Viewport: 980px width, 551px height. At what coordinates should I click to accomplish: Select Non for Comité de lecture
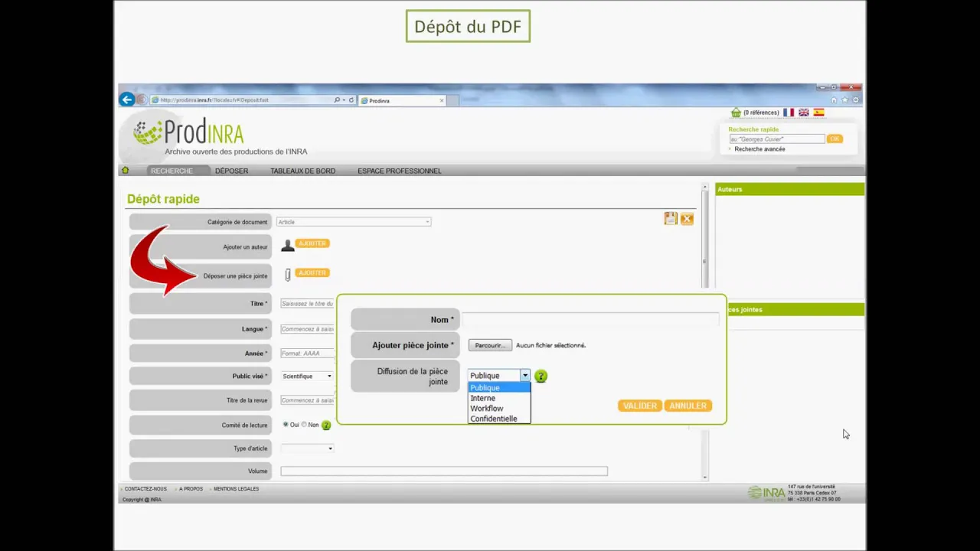(304, 424)
